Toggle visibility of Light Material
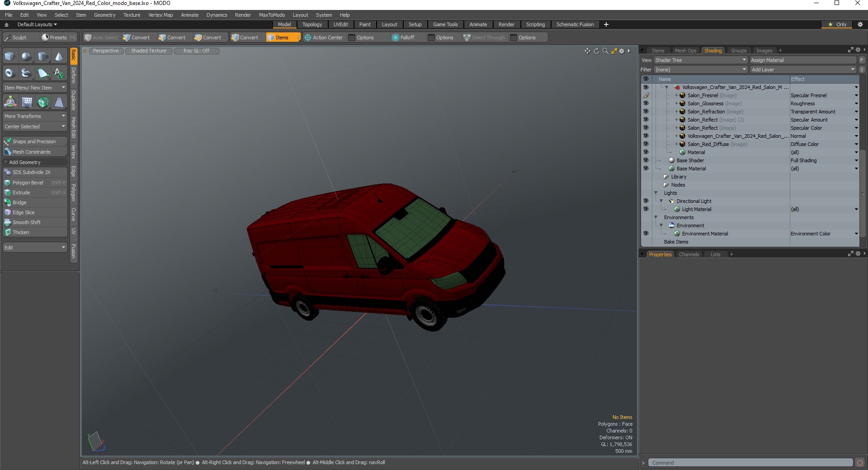This screenshot has height=470, width=868. [x=646, y=209]
